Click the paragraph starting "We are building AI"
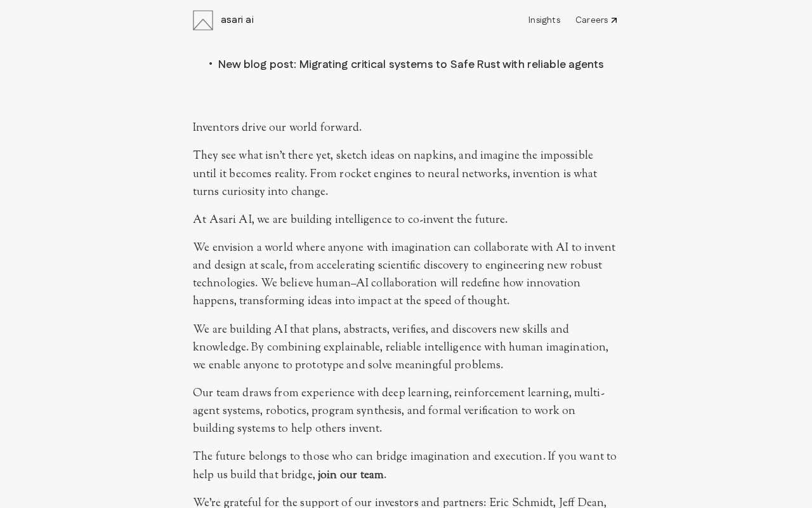Screen dimensions: 812x508 coord(400,347)
